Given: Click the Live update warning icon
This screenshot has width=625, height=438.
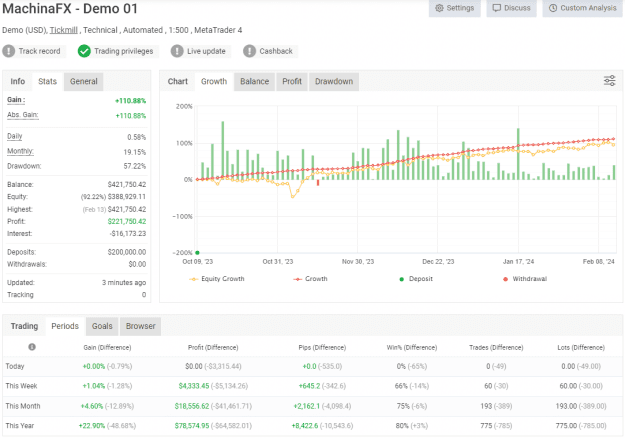Looking at the screenshot, I should click(x=177, y=51).
